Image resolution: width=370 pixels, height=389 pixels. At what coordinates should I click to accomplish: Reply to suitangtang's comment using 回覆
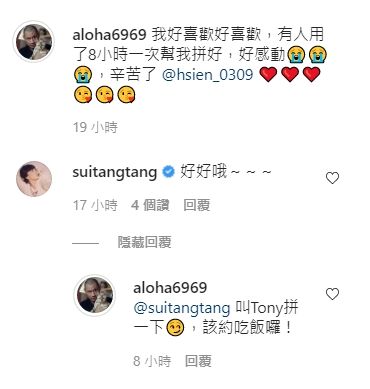pyautogui.click(x=197, y=205)
